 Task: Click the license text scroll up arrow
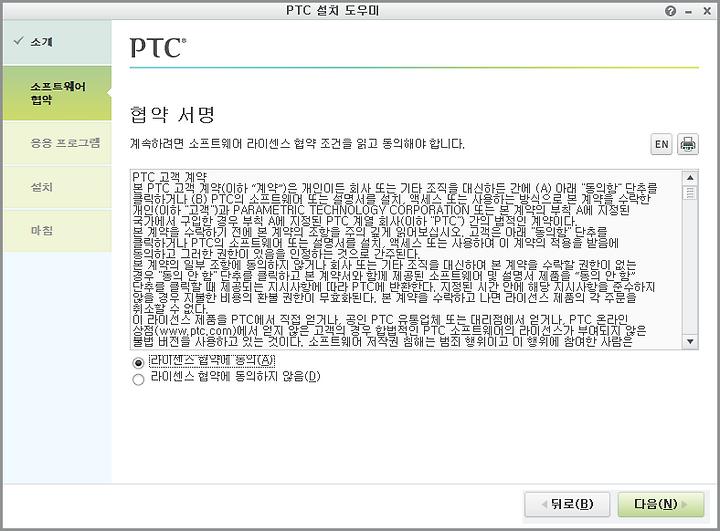(690, 178)
